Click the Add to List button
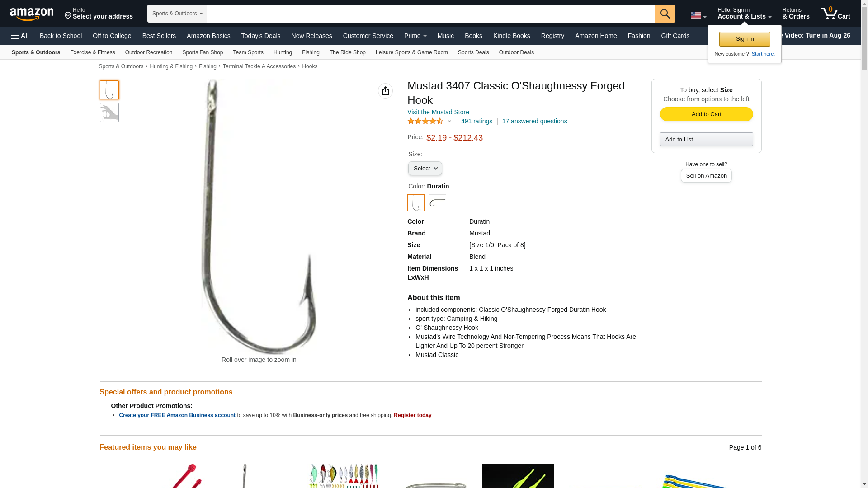Image resolution: width=868 pixels, height=488 pixels. pyautogui.click(x=706, y=140)
